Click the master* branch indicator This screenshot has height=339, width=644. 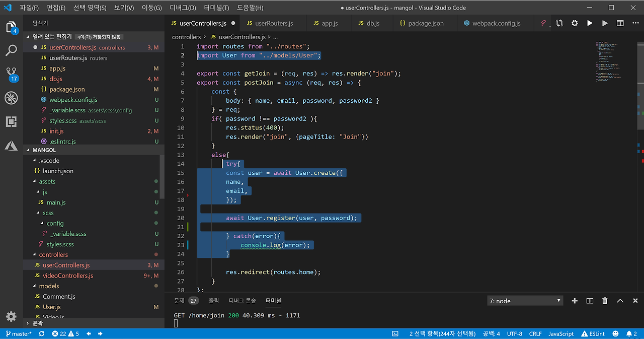coord(19,334)
